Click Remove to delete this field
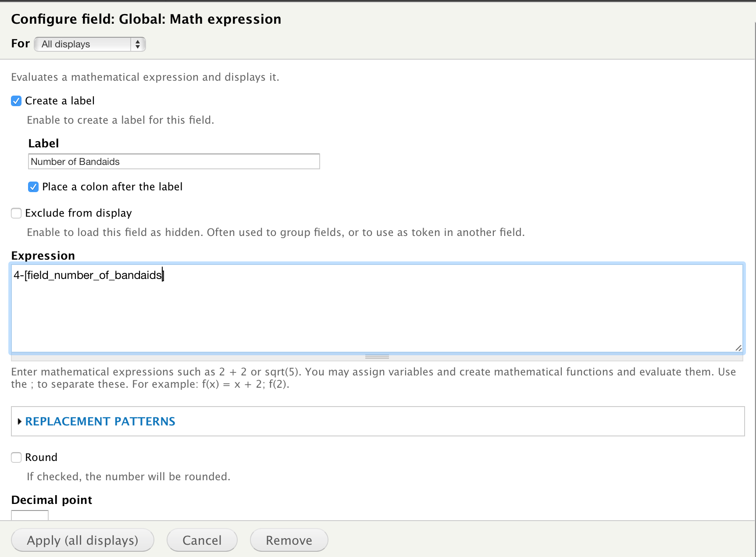The height and width of the screenshot is (557, 756). pyautogui.click(x=289, y=540)
